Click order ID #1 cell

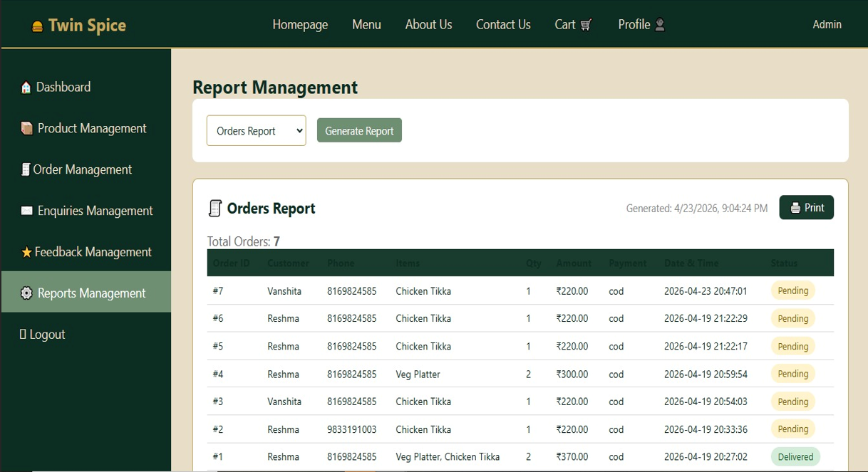[218, 456]
